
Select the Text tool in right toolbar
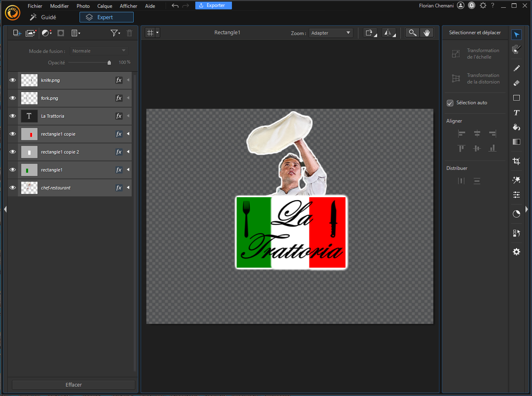(516, 113)
